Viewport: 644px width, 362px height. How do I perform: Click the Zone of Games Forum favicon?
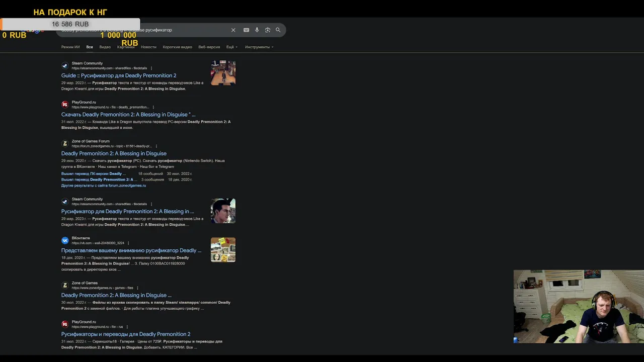(x=65, y=143)
